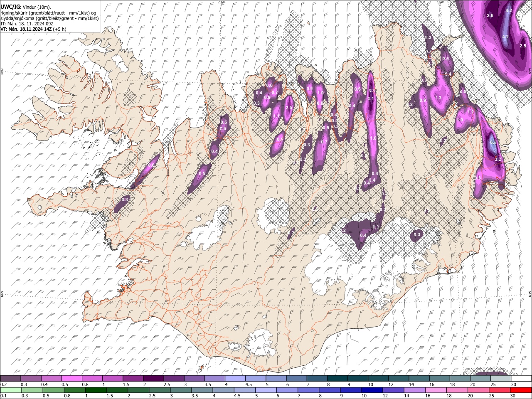Select upper legend swatch between 25 and 30
Screen dimensions: 532x399
coord(500,378)
